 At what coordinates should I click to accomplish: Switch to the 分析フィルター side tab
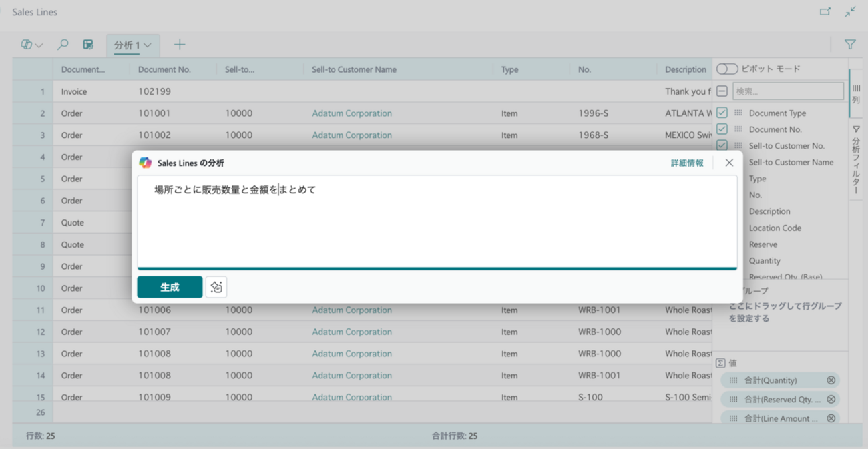pos(856,160)
